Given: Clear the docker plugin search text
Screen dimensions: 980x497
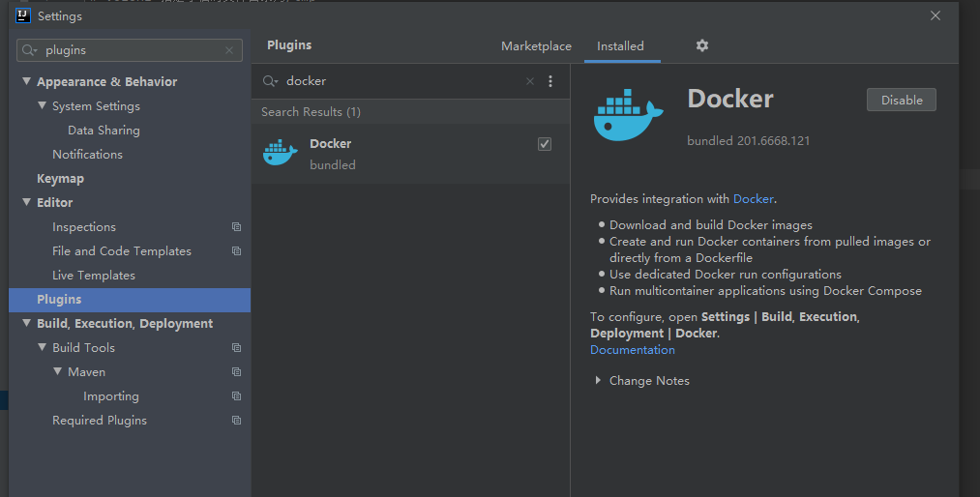Looking at the screenshot, I should pyautogui.click(x=530, y=81).
